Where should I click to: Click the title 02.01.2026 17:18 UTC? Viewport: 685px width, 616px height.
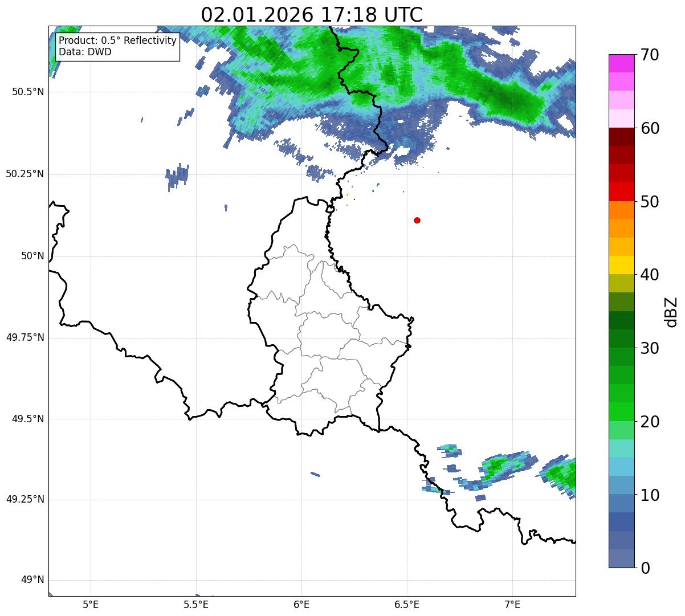[x=312, y=14]
